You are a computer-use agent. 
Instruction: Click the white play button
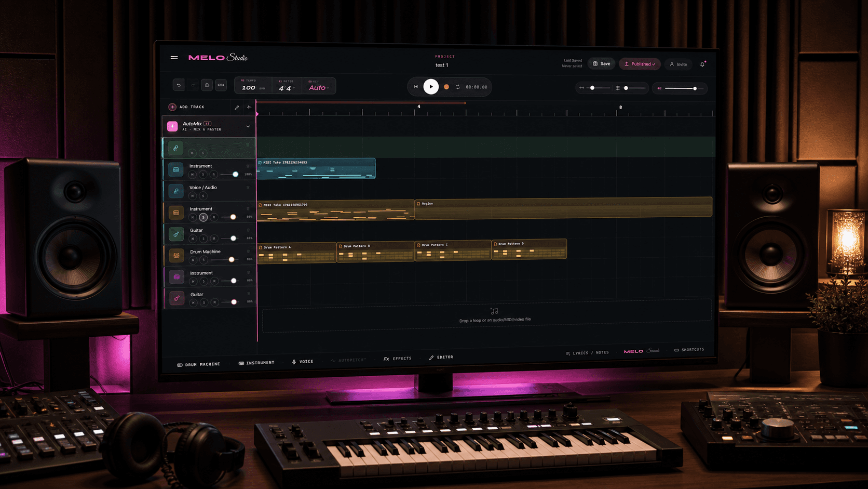[x=431, y=87]
